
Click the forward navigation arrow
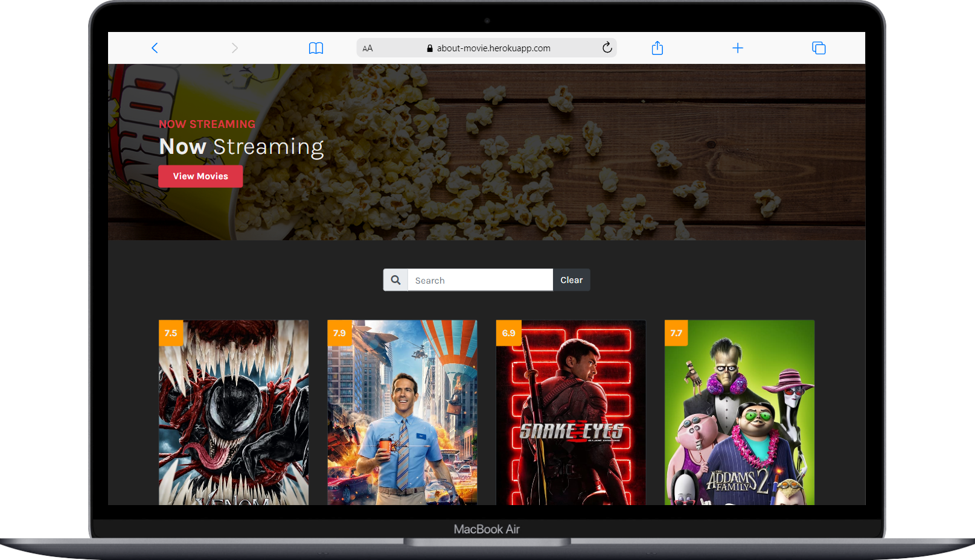click(235, 48)
